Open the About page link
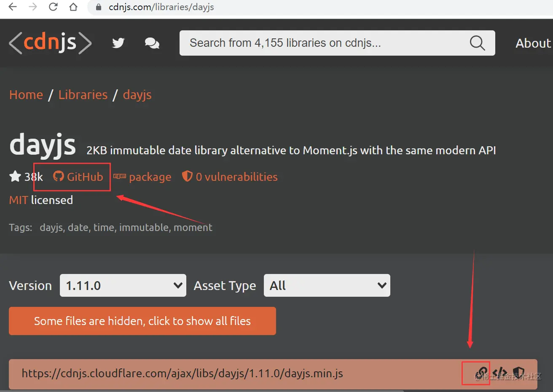Viewport: 553px width, 392px height. click(x=533, y=43)
